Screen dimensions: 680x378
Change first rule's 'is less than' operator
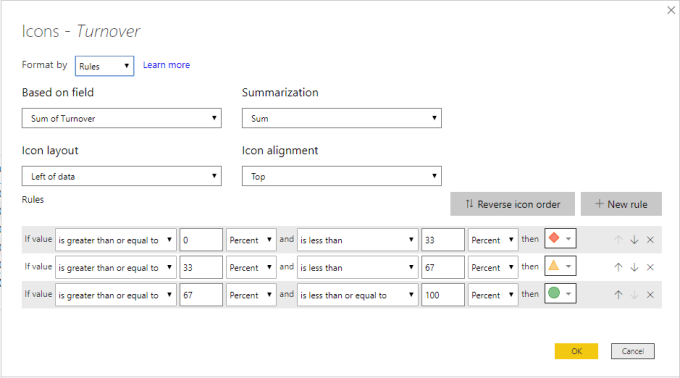point(358,240)
